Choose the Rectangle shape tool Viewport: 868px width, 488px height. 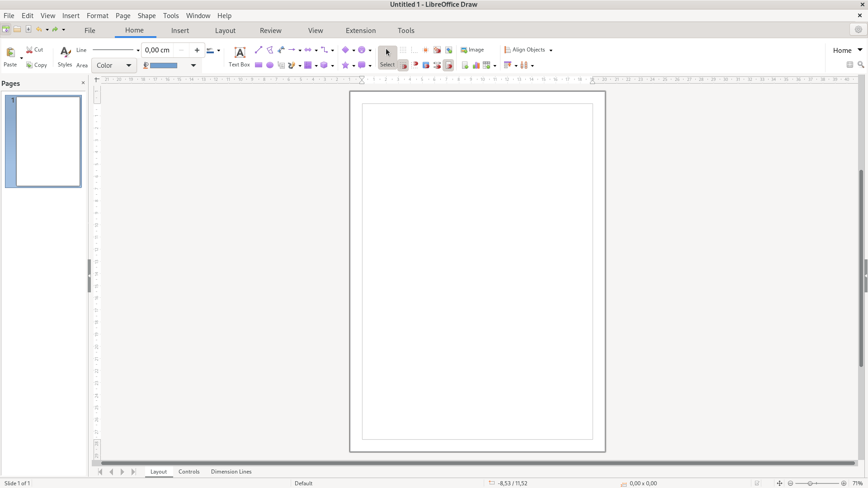point(259,66)
